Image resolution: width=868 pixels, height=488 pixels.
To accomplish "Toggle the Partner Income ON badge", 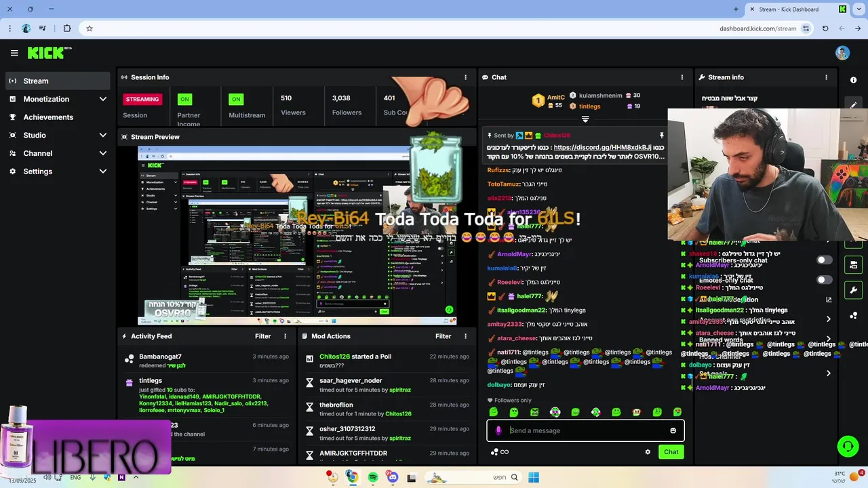I will coord(184,99).
